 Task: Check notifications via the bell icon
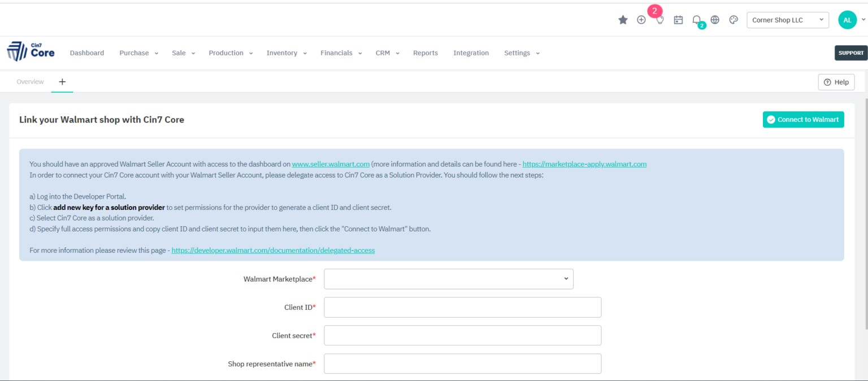(696, 19)
